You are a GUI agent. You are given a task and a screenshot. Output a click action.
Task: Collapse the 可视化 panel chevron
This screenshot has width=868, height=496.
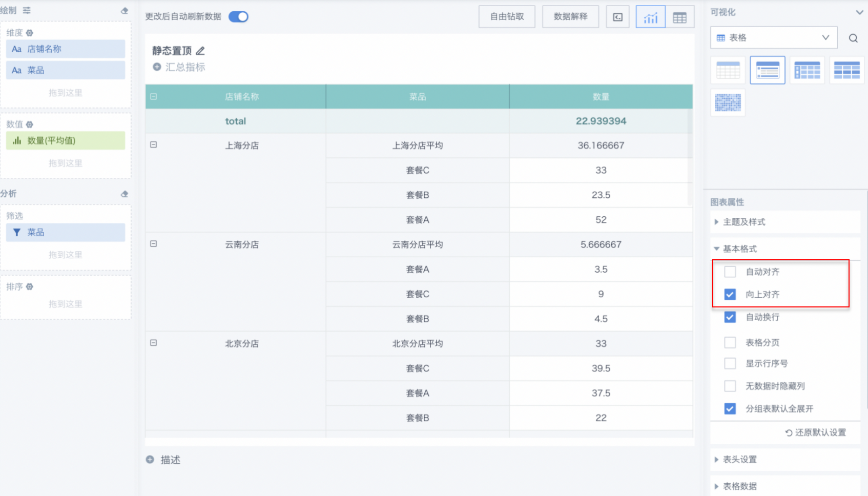[x=859, y=12]
